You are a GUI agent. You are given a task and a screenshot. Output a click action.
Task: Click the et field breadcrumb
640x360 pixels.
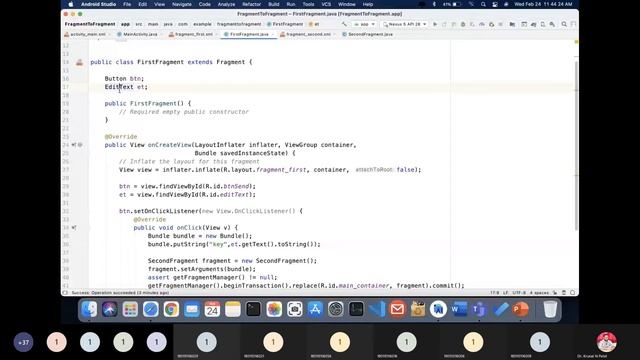(x=314, y=24)
